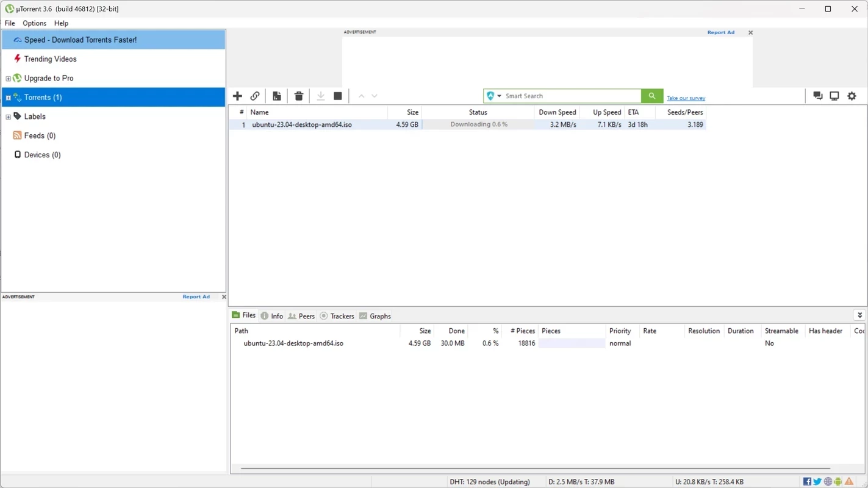Open Preferences via the gear icon
The height and width of the screenshot is (488, 868).
tap(852, 96)
